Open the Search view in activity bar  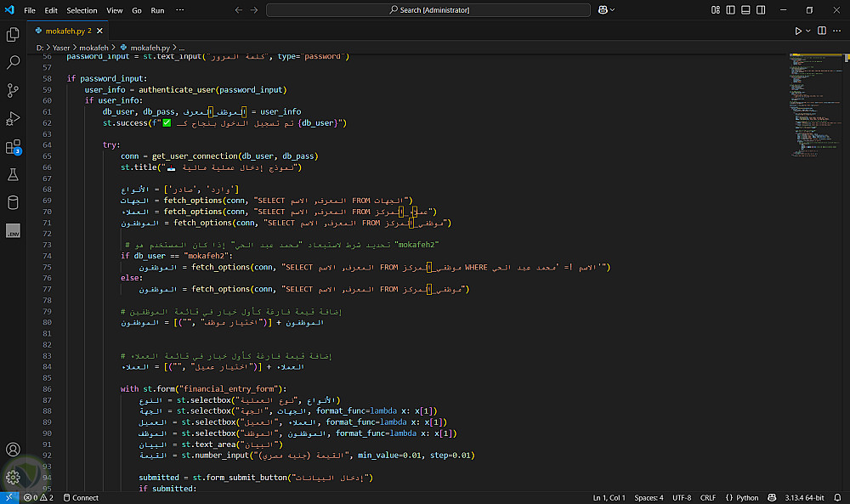(x=13, y=63)
